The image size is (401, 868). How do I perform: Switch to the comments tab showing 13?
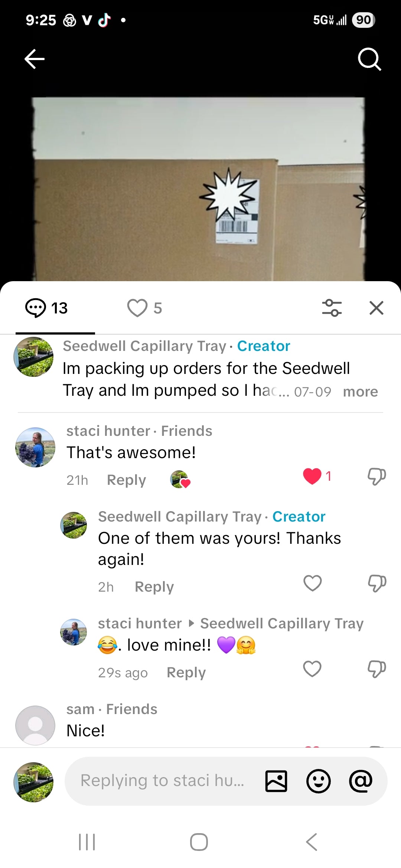pos(46,308)
